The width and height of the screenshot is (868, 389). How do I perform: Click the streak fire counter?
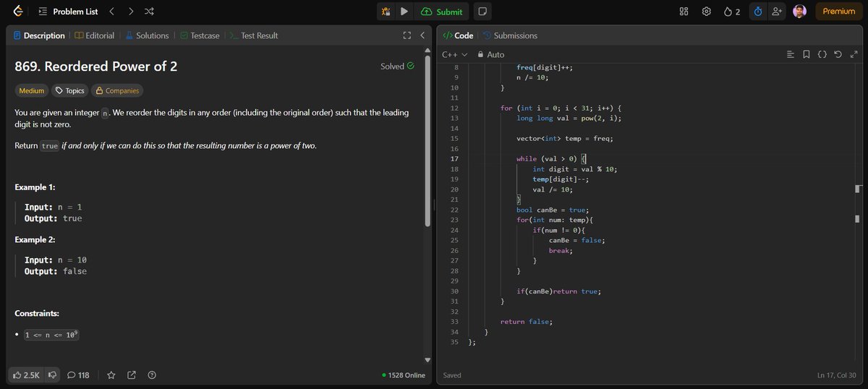point(731,12)
